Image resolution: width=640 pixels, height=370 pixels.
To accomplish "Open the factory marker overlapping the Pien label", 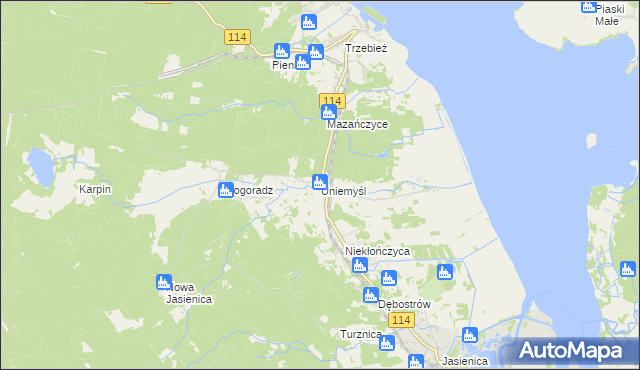I will click(x=302, y=62).
